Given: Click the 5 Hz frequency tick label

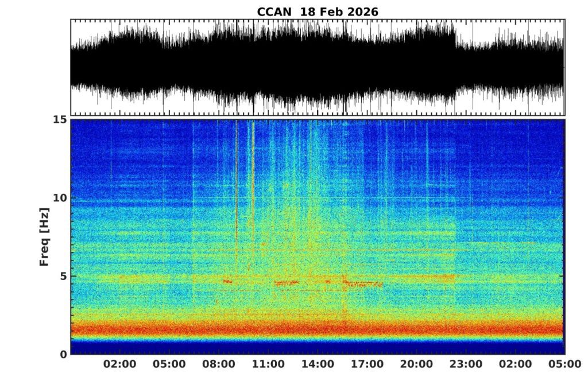Looking at the screenshot, I should click(63, 276).
